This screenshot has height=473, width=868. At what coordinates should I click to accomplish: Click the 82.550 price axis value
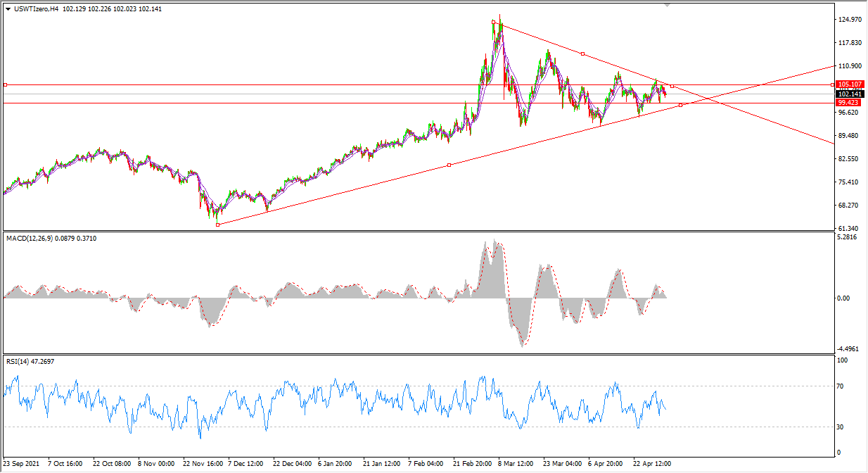pos(848,159)
